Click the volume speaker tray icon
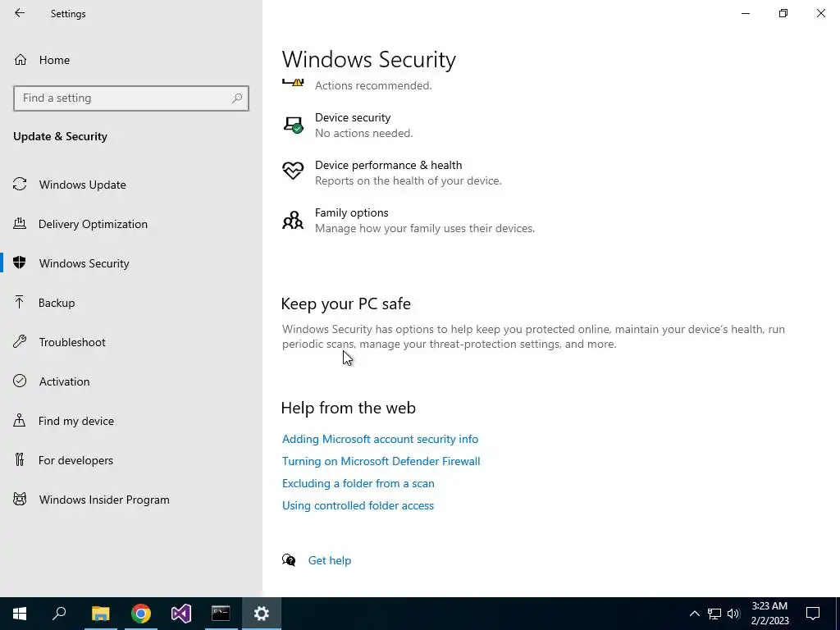Viewport: 840px width, 630px height. coord(733,614)
